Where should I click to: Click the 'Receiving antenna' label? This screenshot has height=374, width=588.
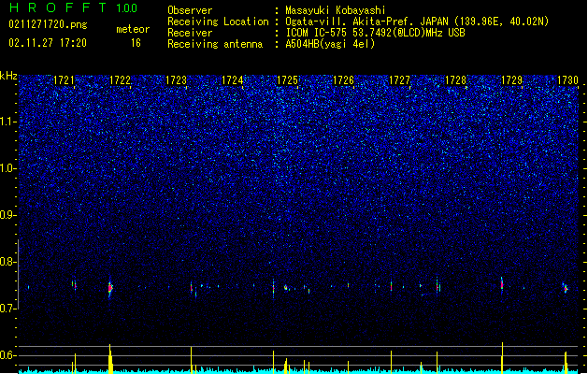215,44
